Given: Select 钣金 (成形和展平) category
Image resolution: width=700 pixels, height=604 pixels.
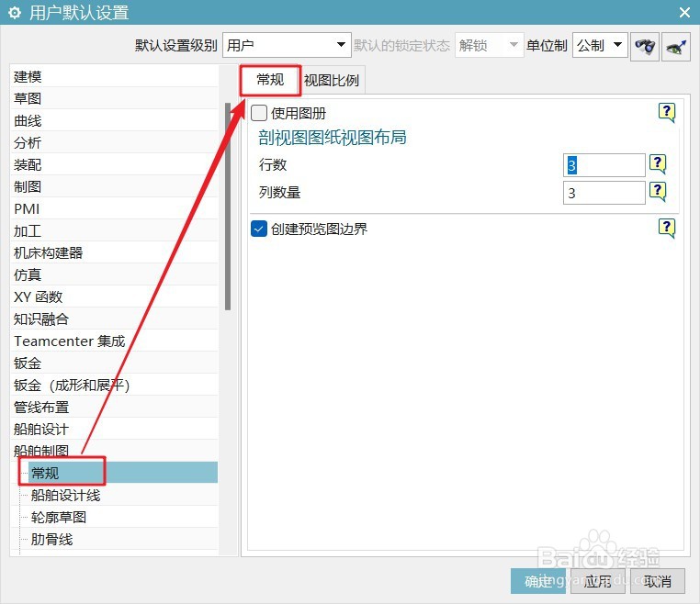Looking at the screenshot, I should coord(114,386).
